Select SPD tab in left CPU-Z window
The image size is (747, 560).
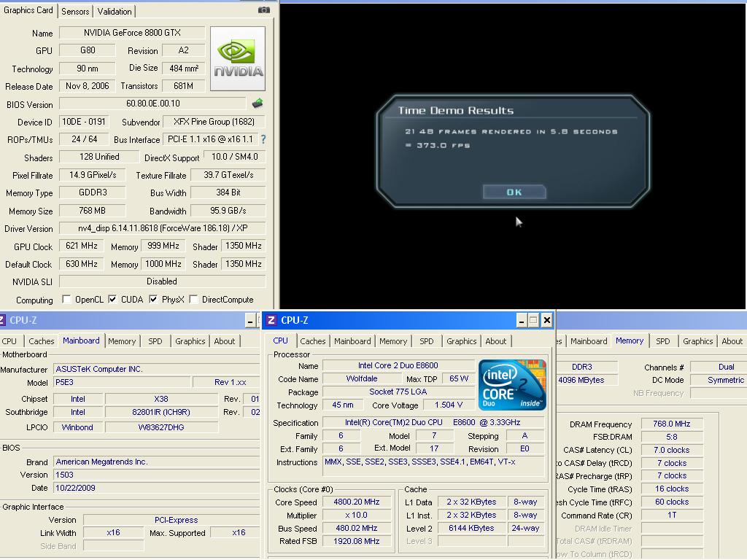tap(155, 341)
